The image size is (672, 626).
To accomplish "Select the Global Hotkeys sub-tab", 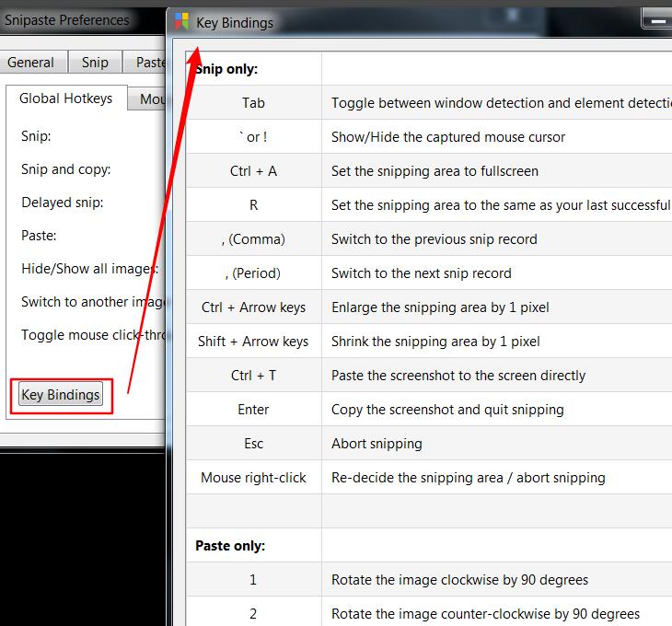I will point(66,99).
